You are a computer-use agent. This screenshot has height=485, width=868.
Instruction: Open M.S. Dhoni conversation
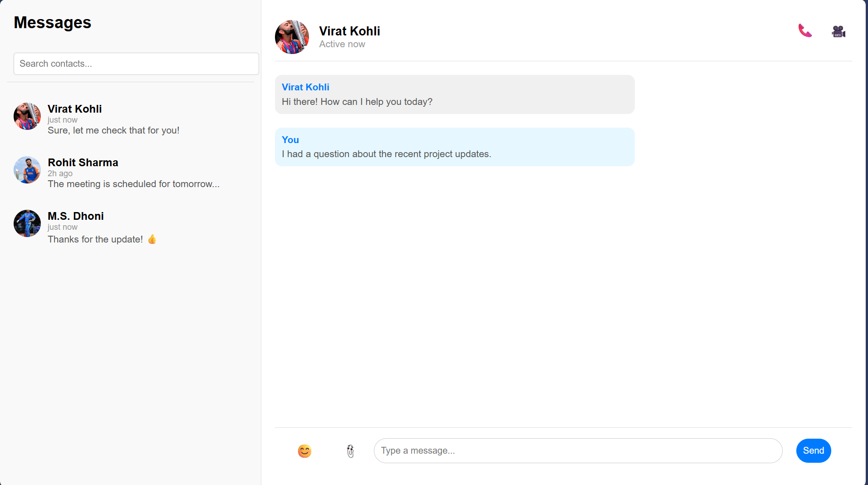click(131, 227)
